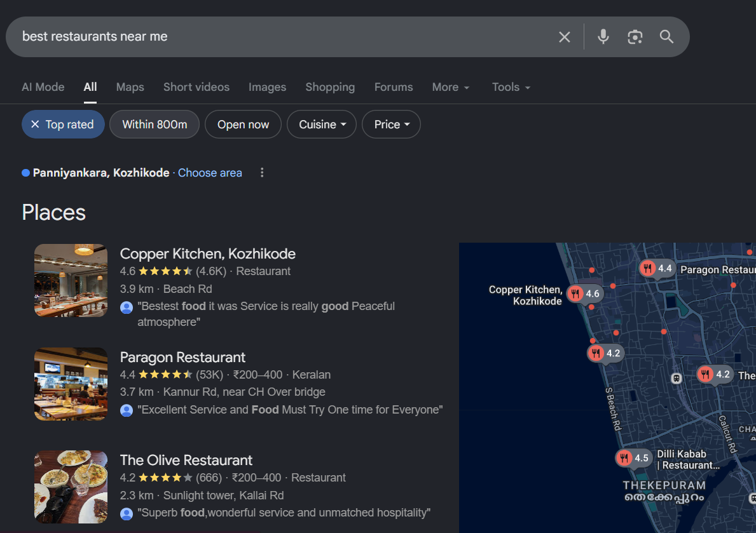Switch to Short videos tab
This screenshot has height=533, width=756.
click(x=196, y=87)
